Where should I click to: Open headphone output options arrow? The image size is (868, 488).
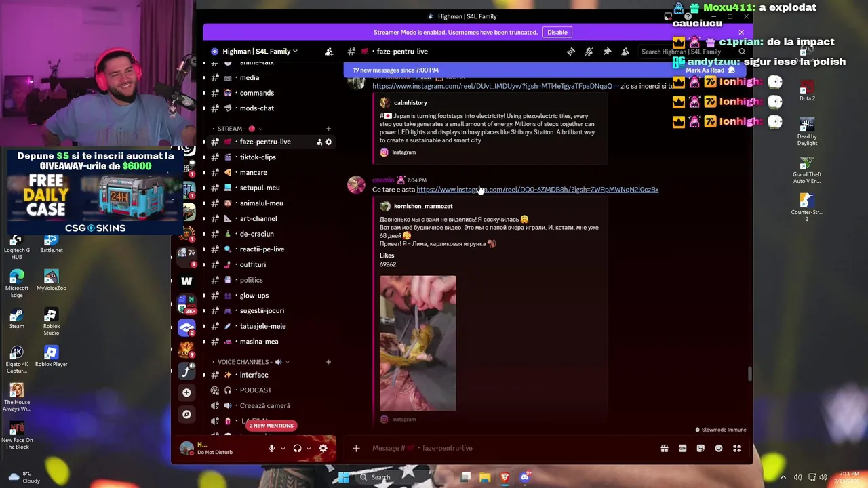click(x=309, y=448)
